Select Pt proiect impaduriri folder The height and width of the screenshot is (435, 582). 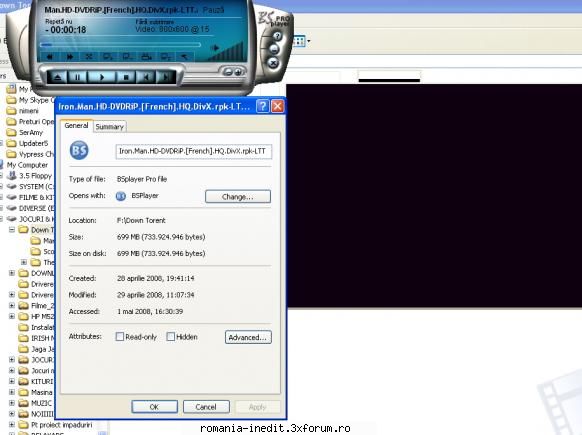[x=56, y=425]
